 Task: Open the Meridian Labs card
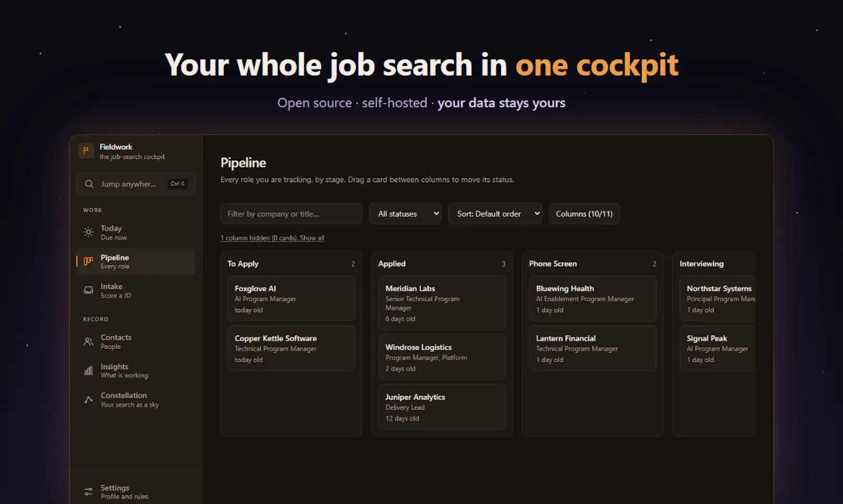click(442, 303)
